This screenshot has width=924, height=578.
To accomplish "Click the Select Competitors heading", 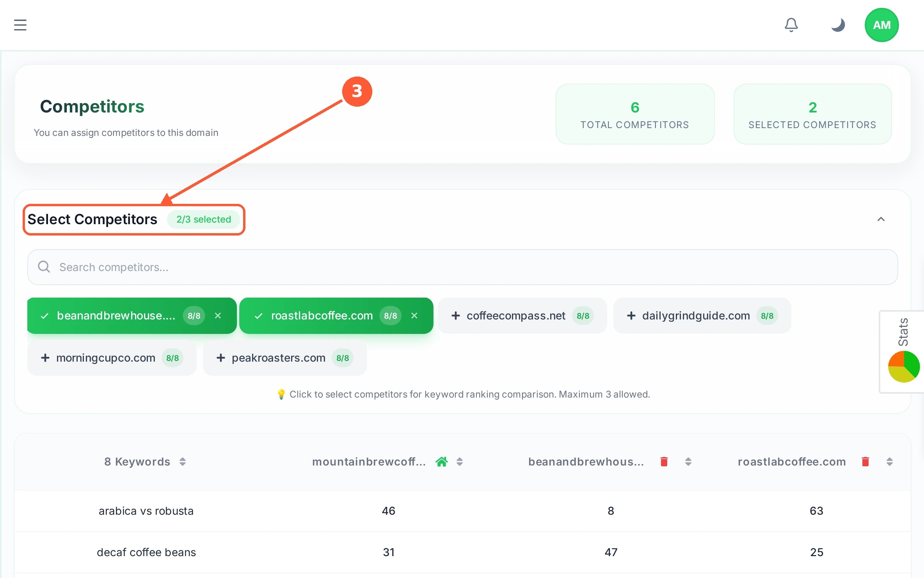I will pos(92,219).
